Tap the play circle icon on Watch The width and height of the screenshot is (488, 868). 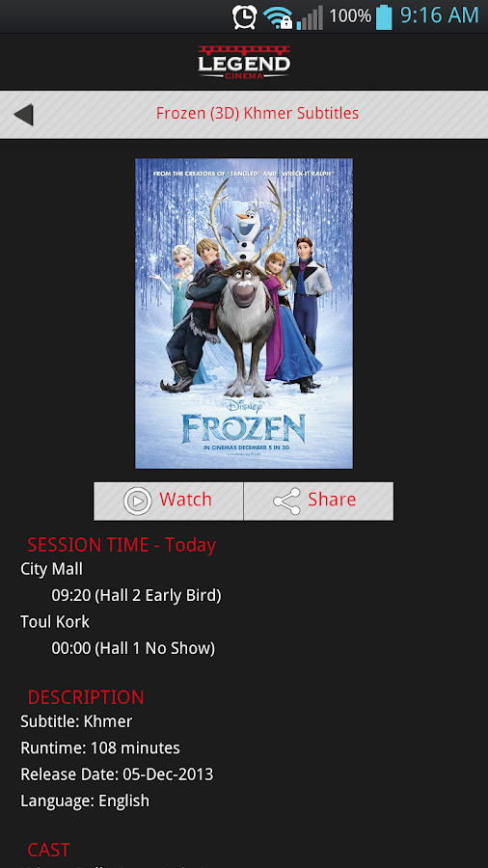pyautogui.click(x=137, y=502)
